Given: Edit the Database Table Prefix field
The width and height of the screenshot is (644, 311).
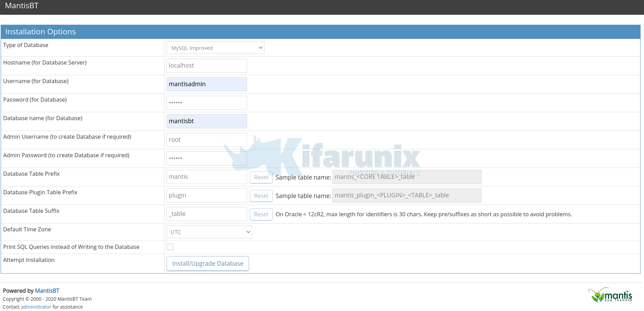Looking at the screenshot, I should click(x=206, y=177).
